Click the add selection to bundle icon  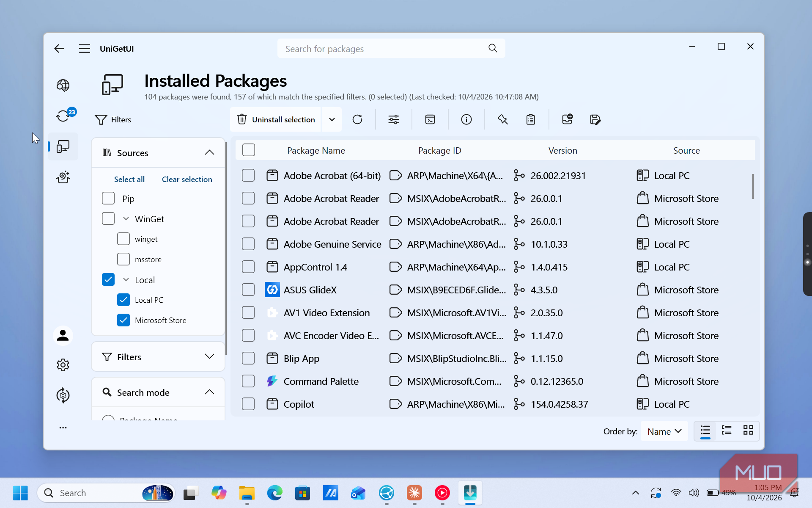(x=567, y=119)
